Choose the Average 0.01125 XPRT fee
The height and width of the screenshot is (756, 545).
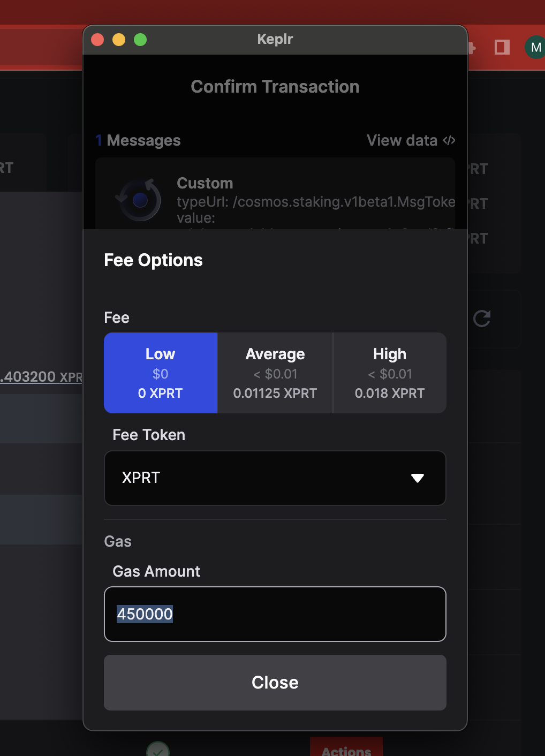pos(275,373)
